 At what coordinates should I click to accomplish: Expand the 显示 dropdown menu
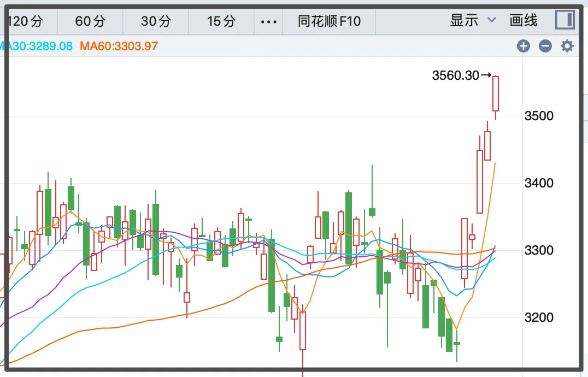[x=473, y=21]
